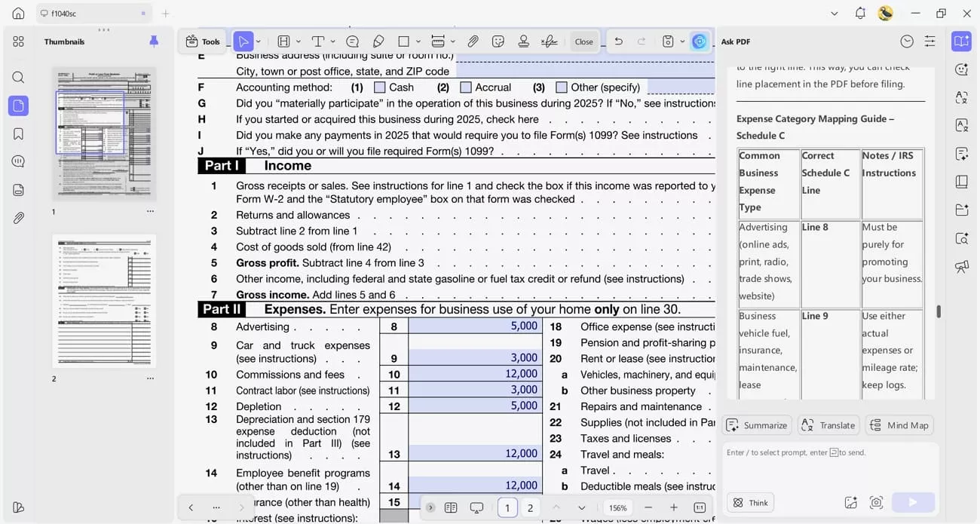The width and height of the screenshot is (980, 524).
Task: Click the Summarize prompt button
Action: point(757,425)
